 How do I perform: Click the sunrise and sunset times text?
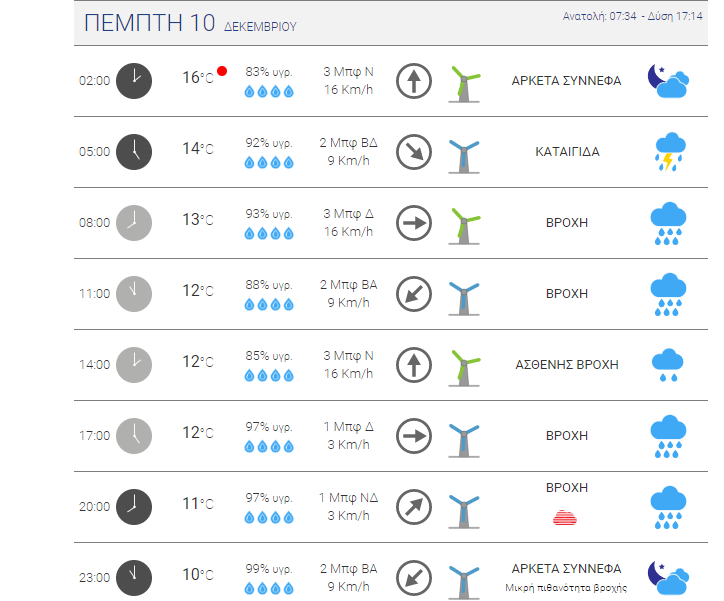[633, 16]
